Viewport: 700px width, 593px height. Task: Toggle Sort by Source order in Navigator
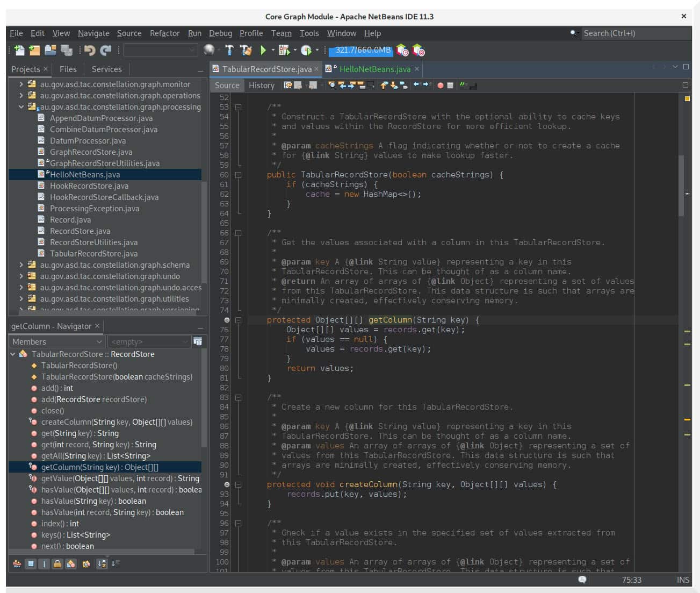point(116,563)
